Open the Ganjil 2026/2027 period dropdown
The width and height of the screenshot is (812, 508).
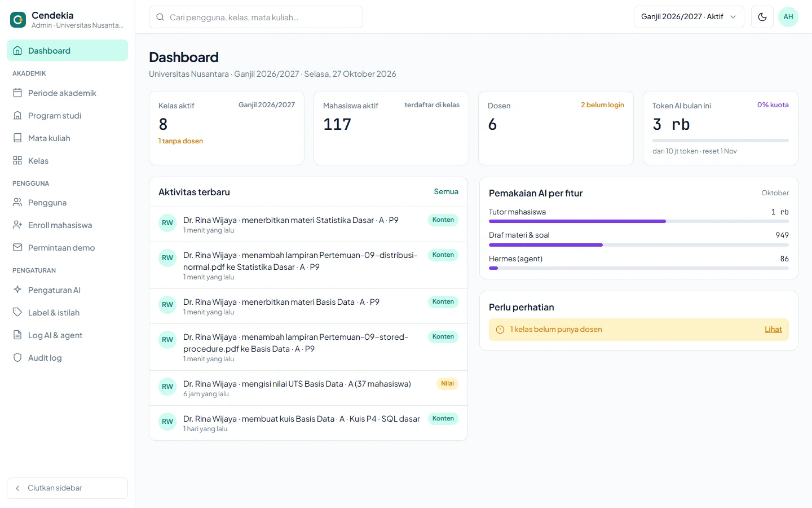pyautogui.click(x=689, y=17)
